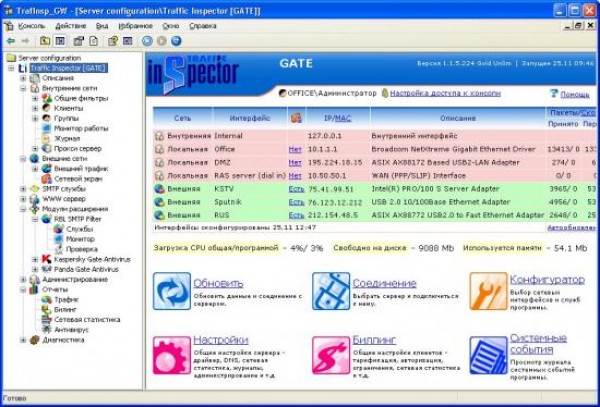Toggle the Есть link for KSTV interface
600x407 pixels.
[295, 187]
